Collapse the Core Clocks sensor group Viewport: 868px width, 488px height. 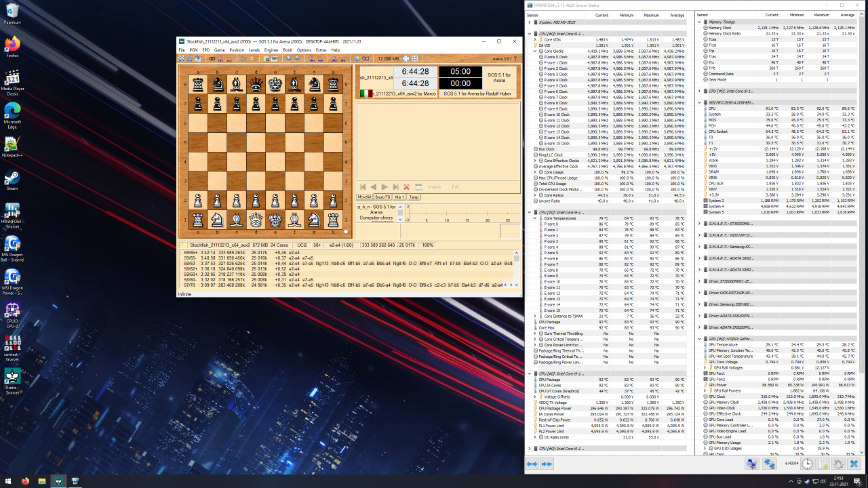pos(536,51)
